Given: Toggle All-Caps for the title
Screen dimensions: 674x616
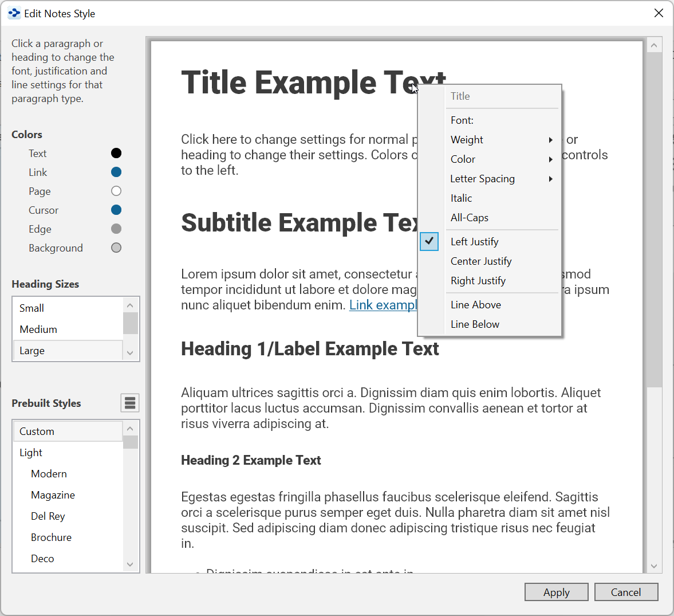Looking at the screenshot, I should (x=470, y=218).
